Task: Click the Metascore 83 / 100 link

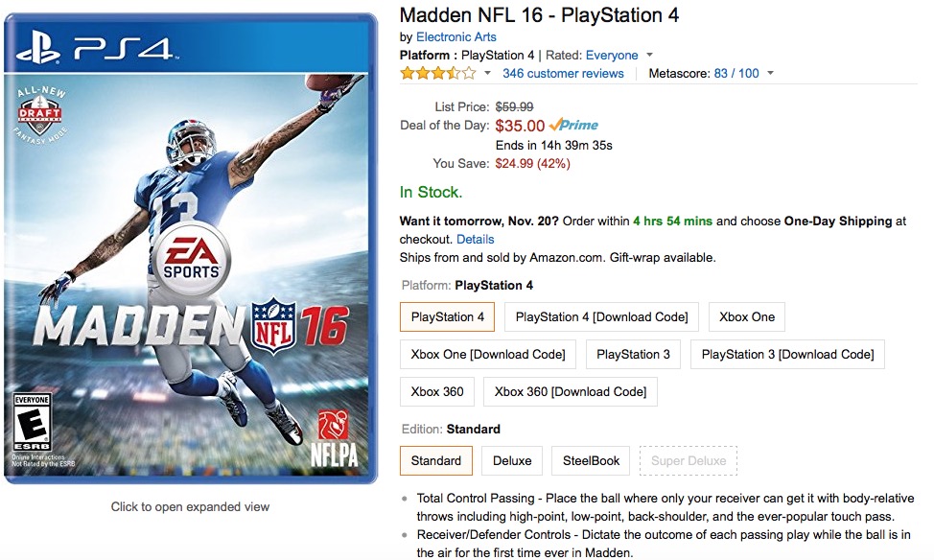Action: coord(736,73)
